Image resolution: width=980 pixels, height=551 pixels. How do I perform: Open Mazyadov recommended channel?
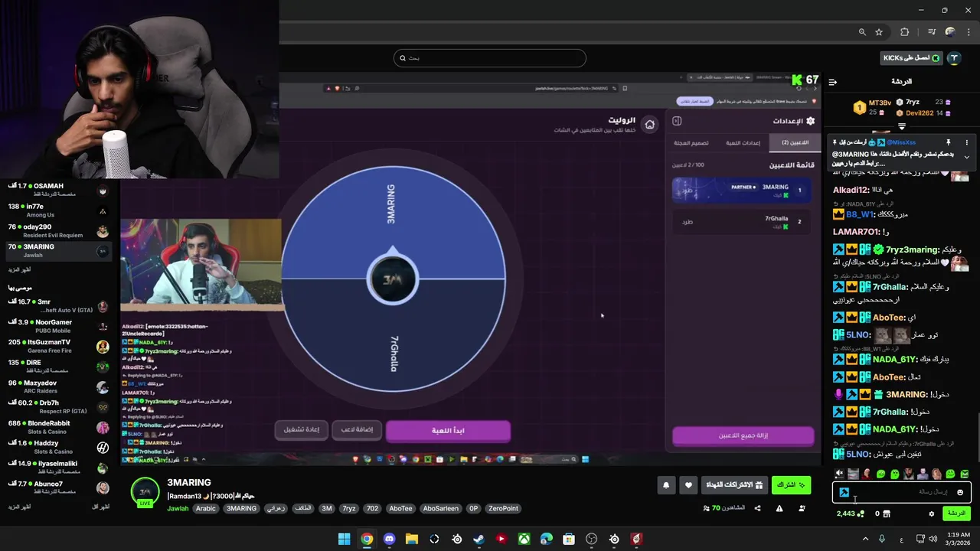pos(57,386)
